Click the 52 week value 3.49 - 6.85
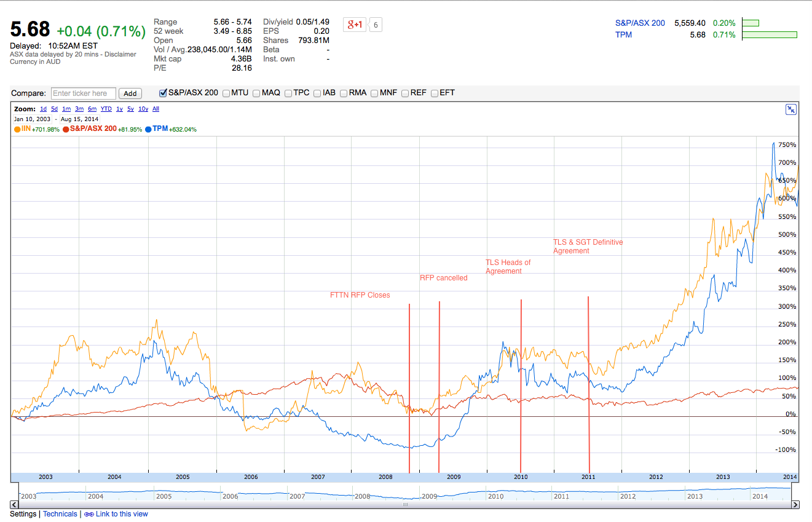812x522 pixels. click(232, 31)
